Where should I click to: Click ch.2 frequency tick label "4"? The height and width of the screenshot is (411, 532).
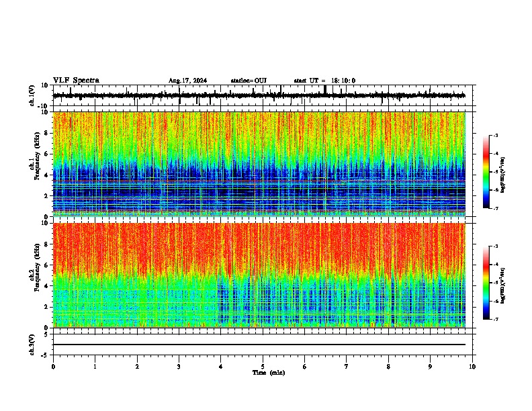[x=47, y=286]
